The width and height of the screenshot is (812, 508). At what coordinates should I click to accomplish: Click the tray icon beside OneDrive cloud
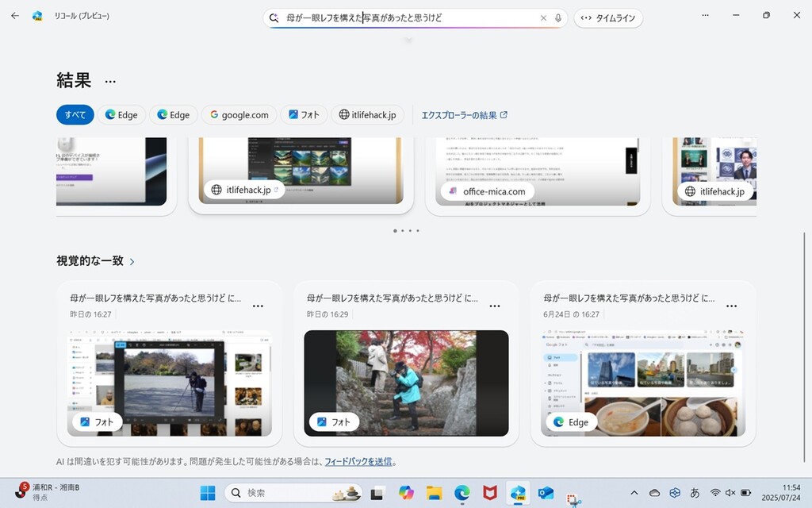coord(675,493)
